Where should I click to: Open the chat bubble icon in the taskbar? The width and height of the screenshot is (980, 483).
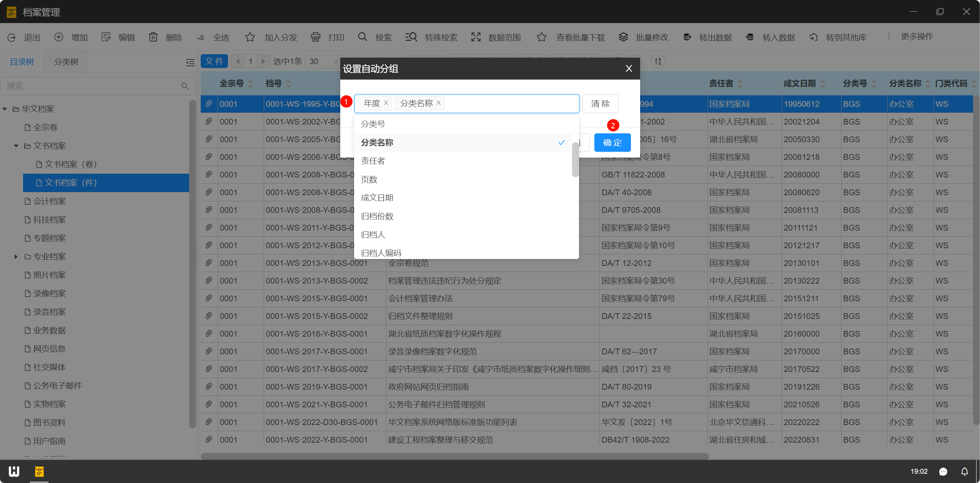click(x=943, y=471)
